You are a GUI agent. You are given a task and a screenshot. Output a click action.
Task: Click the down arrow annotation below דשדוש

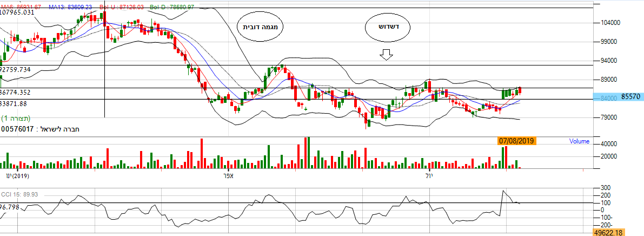tap(386, 55)
